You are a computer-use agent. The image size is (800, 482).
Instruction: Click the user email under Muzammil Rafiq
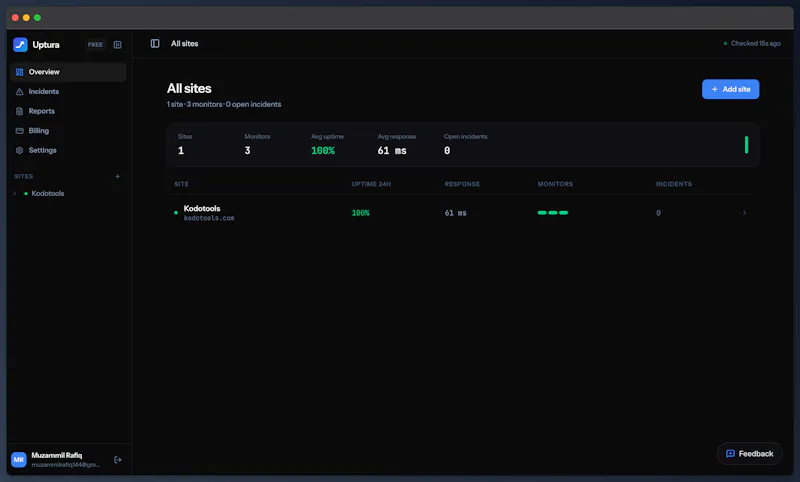click(65, 465)
